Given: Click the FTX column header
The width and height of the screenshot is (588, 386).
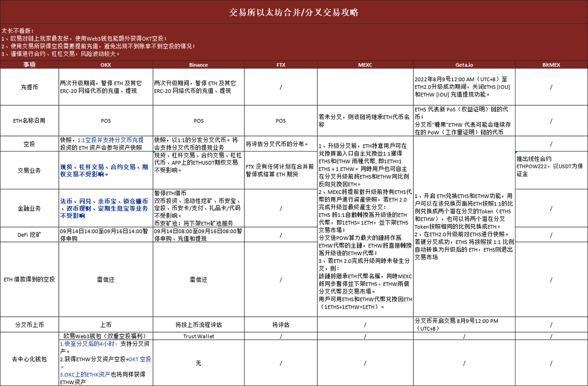Looking at the screenshot, I should click(x=280, y=65).
